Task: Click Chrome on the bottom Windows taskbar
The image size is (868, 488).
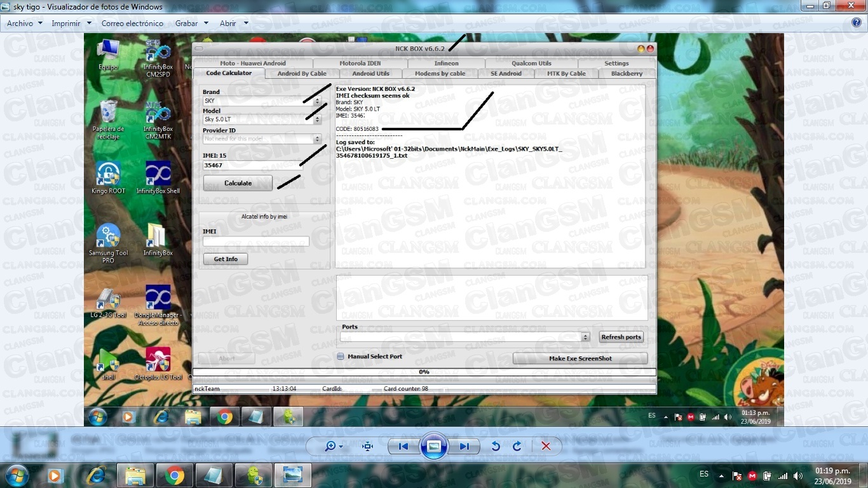Action: coord(175,475)
